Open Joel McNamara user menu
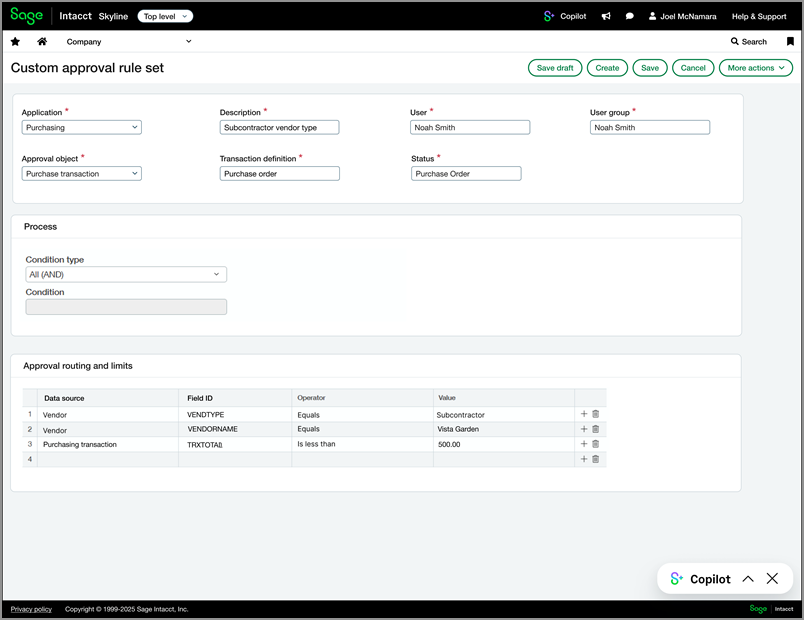The width and height of the screenshot is (804, 620). click(x=682, y=16)
